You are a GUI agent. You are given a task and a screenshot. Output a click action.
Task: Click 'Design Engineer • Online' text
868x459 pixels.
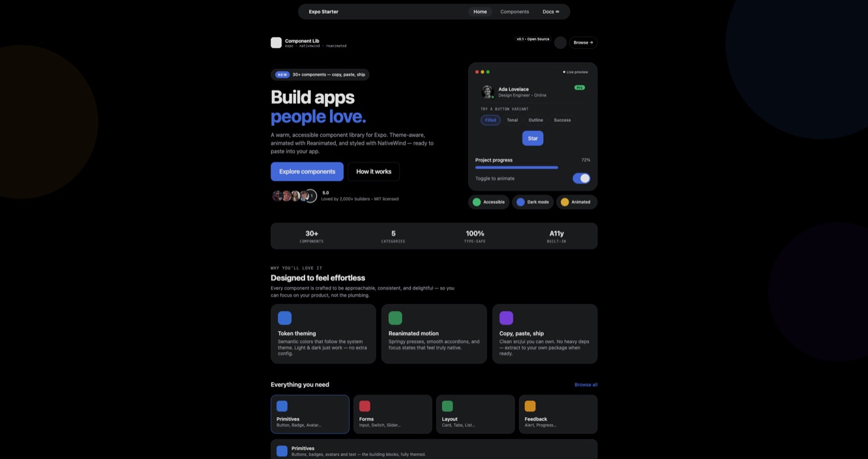pyautogui.click(x=522, y=95)
